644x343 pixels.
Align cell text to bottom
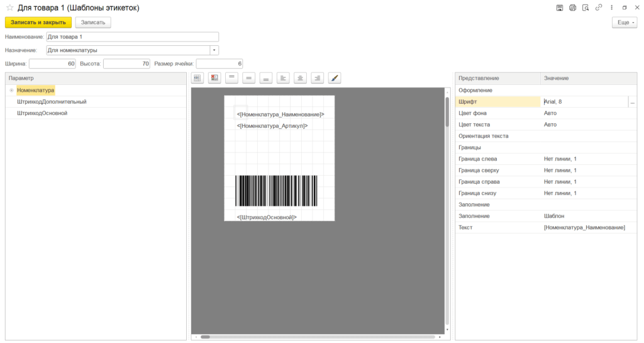click(266, 78)
